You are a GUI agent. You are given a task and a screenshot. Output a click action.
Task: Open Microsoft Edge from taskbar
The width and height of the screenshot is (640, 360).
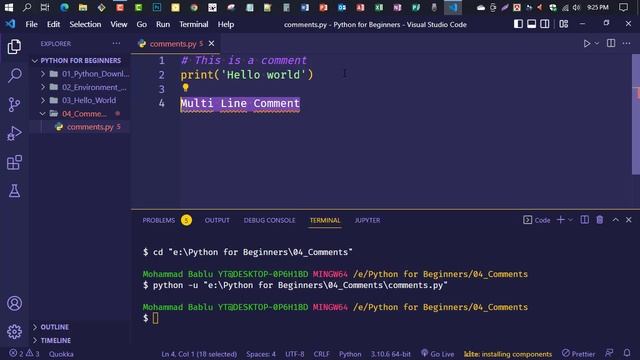click(x=64, y=7)
